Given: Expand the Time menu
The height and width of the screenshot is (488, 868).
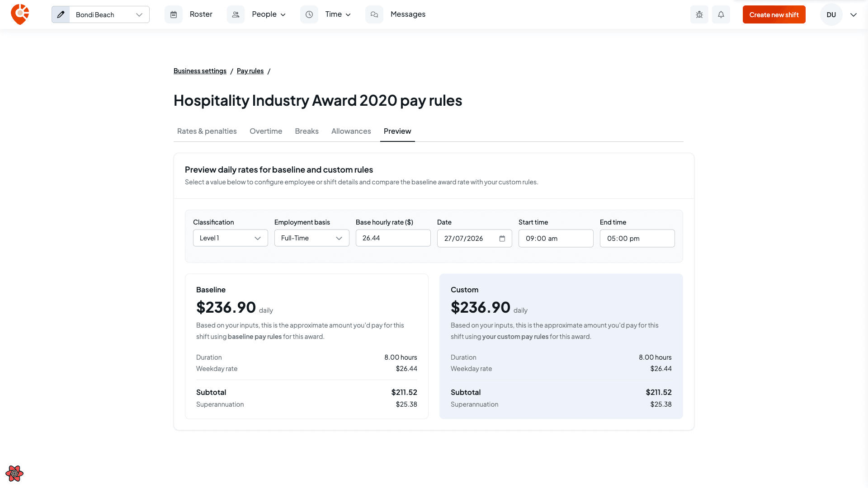Looking at the screenshot, I should pos(338,14).
